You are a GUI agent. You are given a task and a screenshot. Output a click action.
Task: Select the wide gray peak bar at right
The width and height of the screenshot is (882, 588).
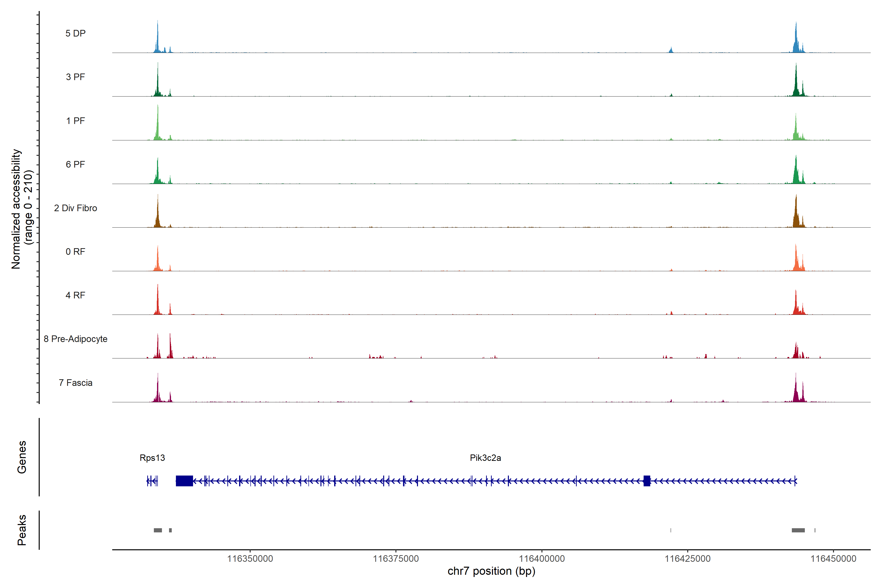[x=798, y=530]
